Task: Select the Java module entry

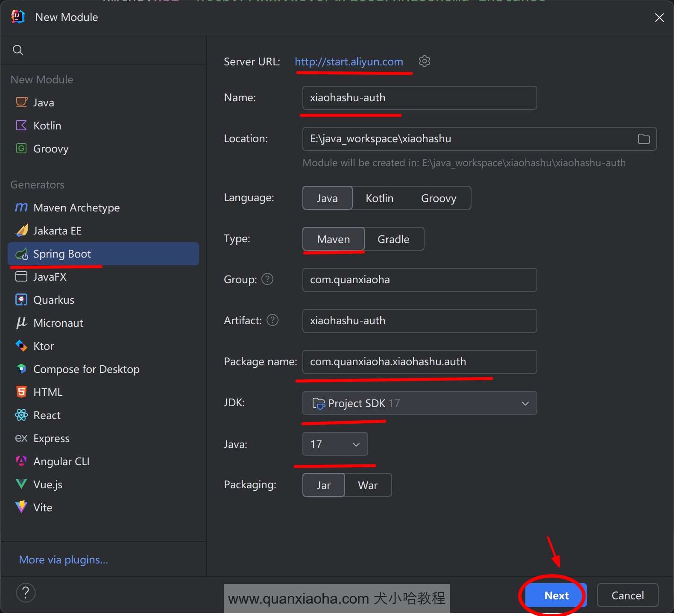Action: tap(103, 103)
